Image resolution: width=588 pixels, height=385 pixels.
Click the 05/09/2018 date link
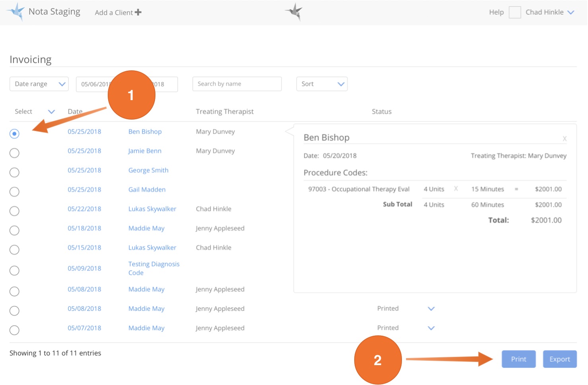coord(84,269)
